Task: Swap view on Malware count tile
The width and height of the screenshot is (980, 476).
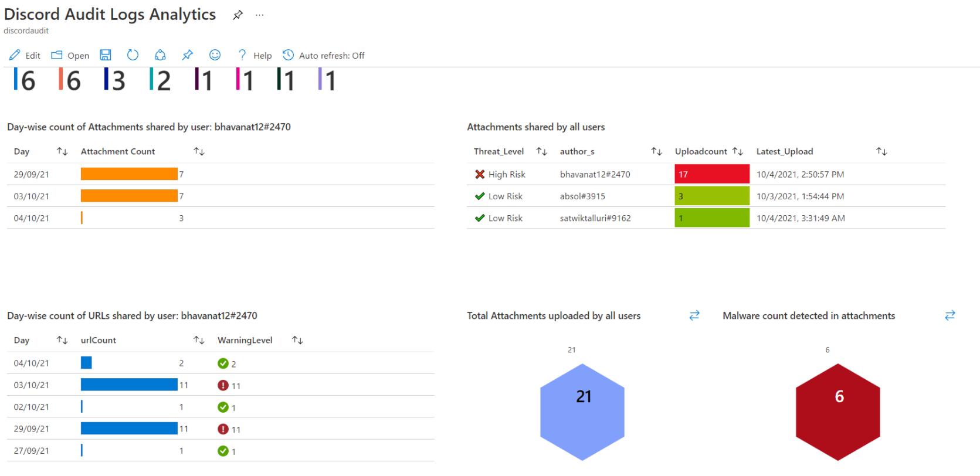Action: tap(950, 315)
